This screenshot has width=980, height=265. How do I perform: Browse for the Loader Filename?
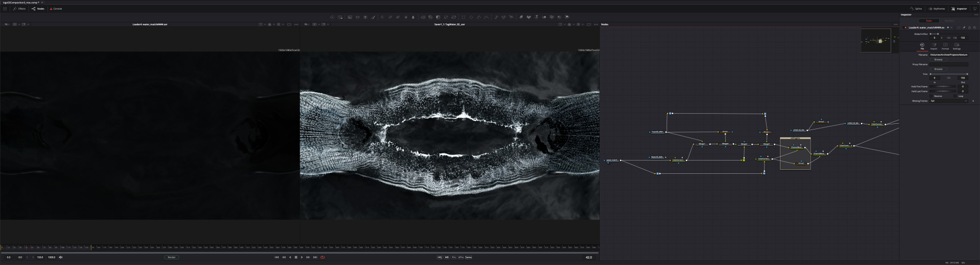point(939,60)
